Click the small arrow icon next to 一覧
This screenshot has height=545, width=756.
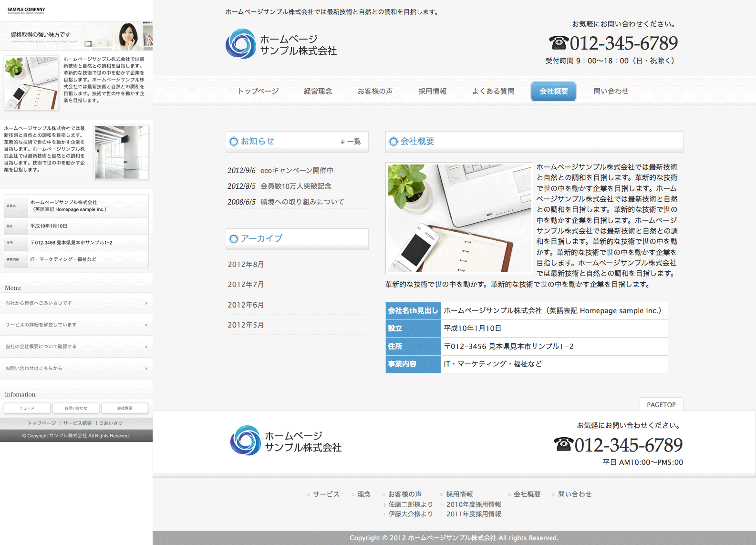[342, 142]
